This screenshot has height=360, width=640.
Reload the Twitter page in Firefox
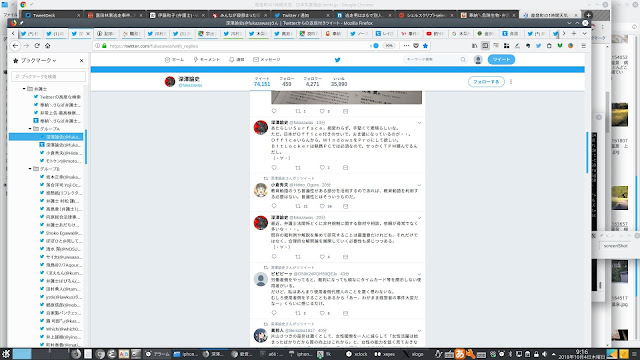click(x=37, y=46)
